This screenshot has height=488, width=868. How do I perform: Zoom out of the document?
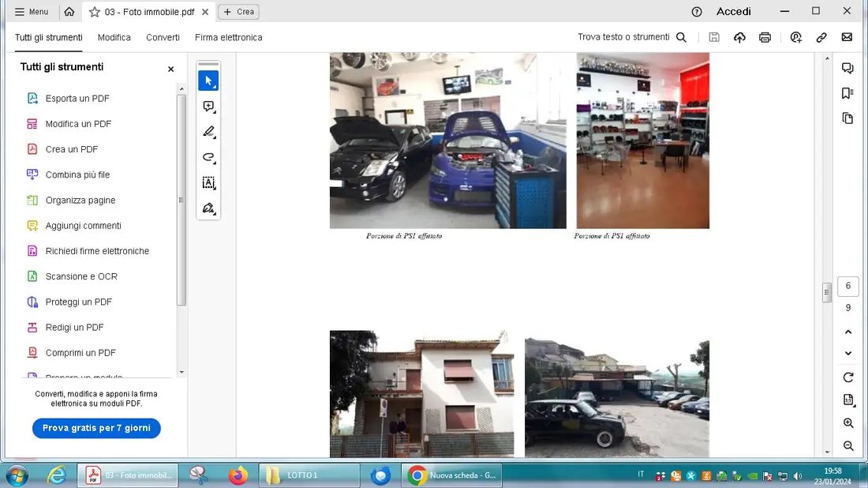point(848,446)
